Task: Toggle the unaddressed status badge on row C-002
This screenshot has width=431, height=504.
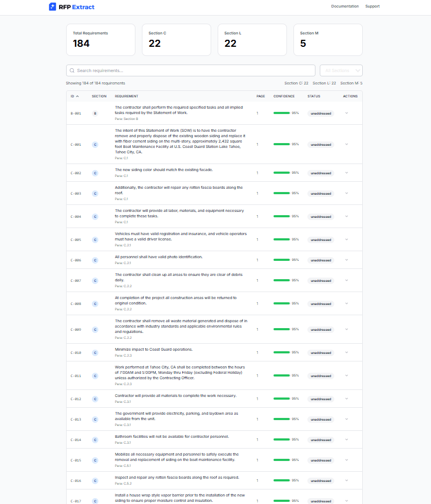Action: tap(320, 173)
